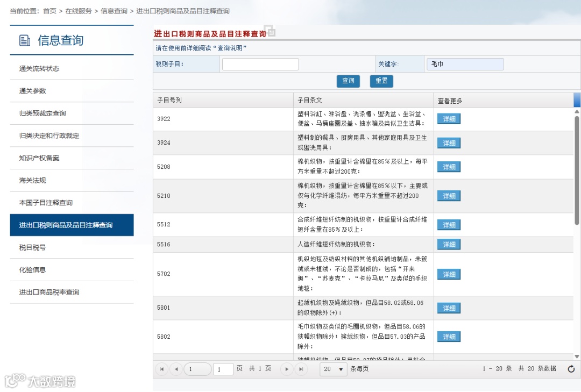This screenshot has height=392, width=581.
Task: Open 进出口商品税率查询 sidebar item
Action: 72,293
